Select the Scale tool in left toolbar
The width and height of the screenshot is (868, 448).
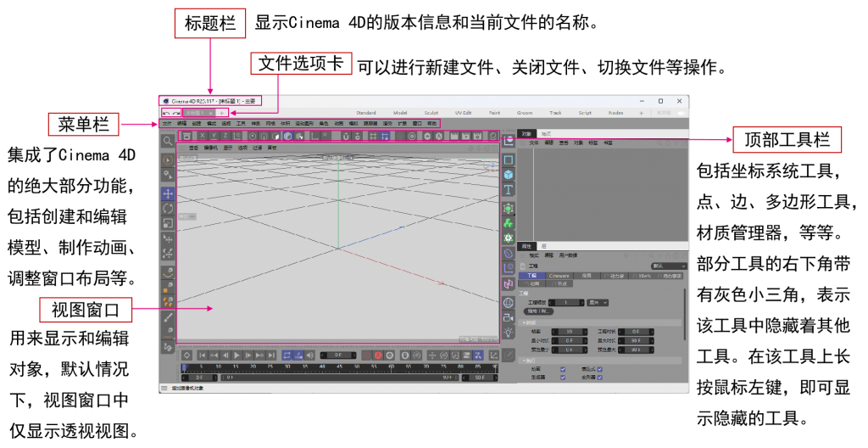pos(168,223)
